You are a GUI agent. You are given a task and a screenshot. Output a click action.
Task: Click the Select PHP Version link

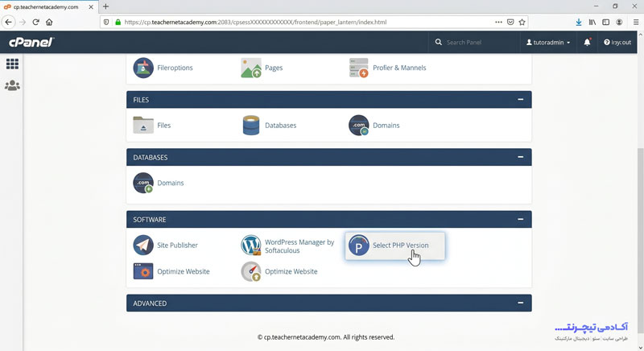tap(400, 245)
